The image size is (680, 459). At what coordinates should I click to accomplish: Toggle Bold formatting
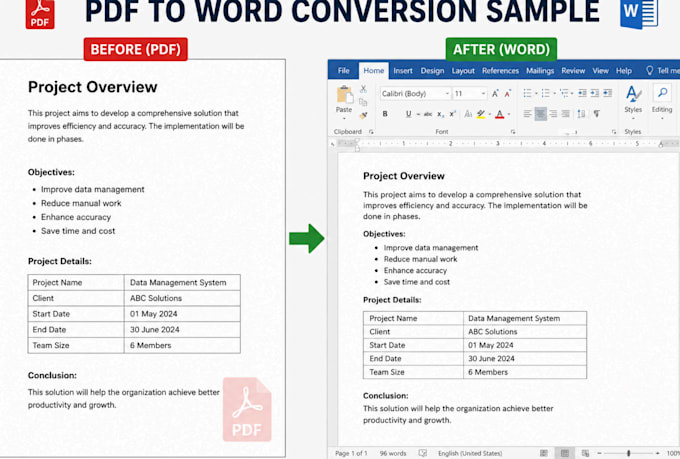[385, 114]
